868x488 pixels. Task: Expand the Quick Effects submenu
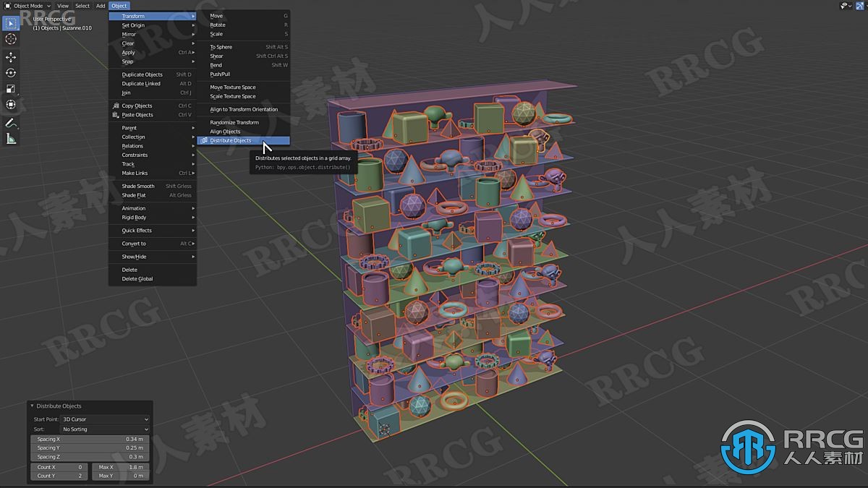[x=153, y=231]
